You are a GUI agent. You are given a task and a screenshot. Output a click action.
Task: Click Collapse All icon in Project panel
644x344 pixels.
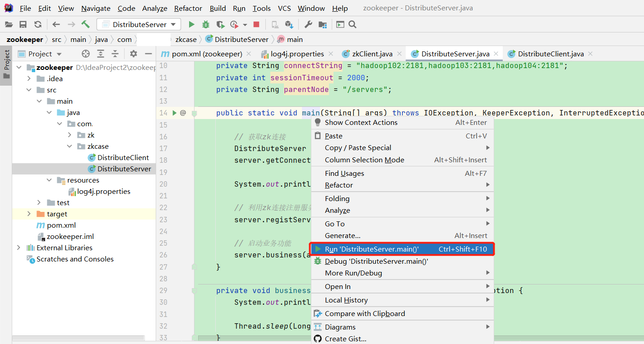coord(115,54)
